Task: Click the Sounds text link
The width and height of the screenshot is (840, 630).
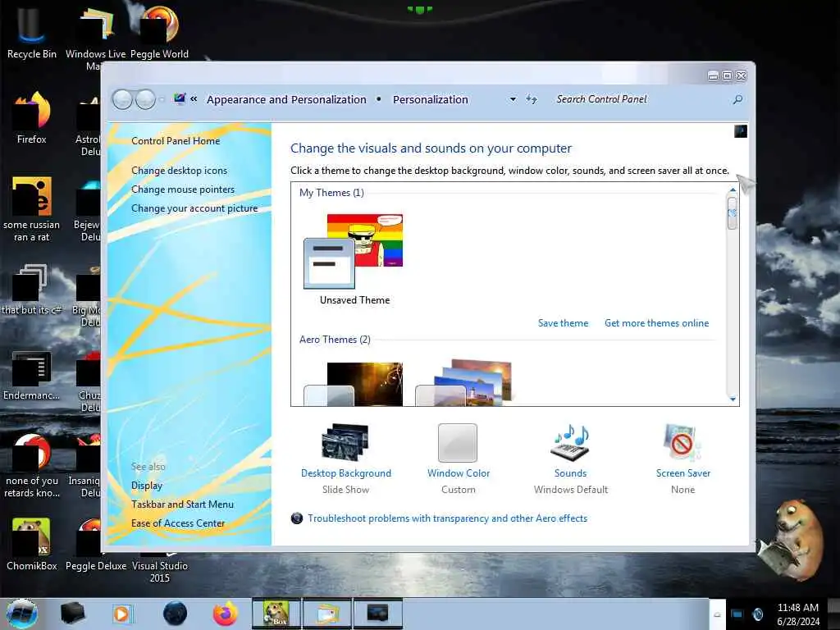Action: 571,473
